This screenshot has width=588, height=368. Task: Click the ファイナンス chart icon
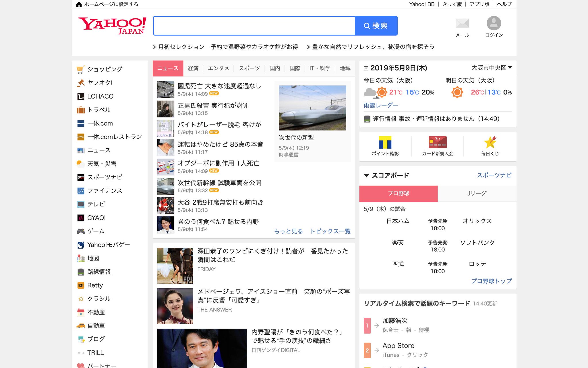coord(81,191)
